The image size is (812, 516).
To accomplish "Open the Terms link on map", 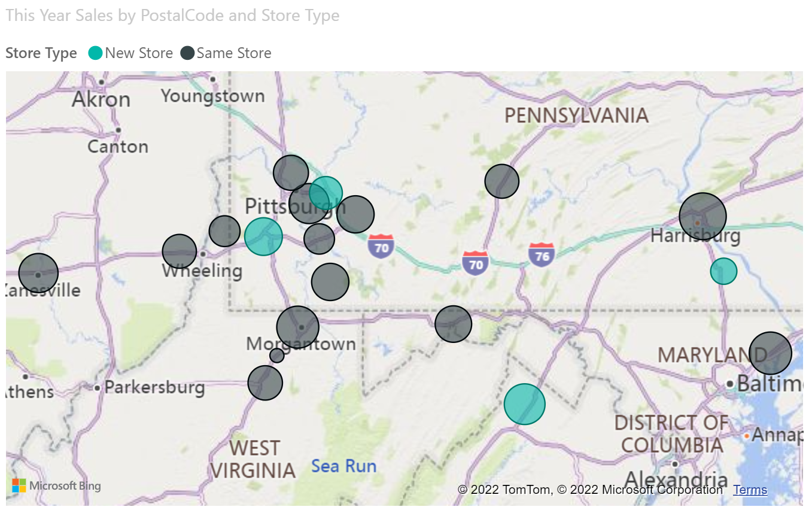I will tap(750, 490).
